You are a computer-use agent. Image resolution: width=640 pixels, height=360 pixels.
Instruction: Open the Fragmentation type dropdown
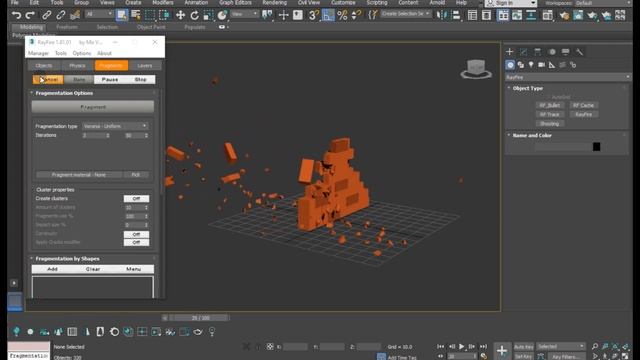115,126
